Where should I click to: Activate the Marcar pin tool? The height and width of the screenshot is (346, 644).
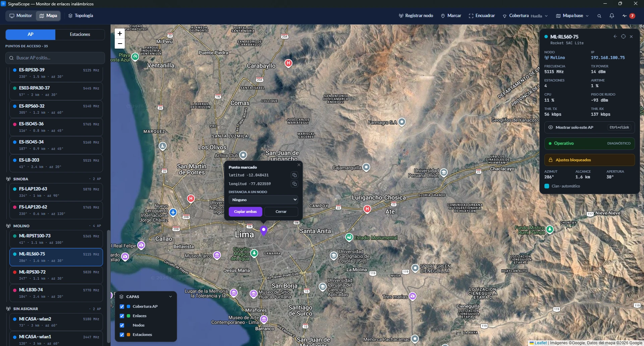click(451, 16)
